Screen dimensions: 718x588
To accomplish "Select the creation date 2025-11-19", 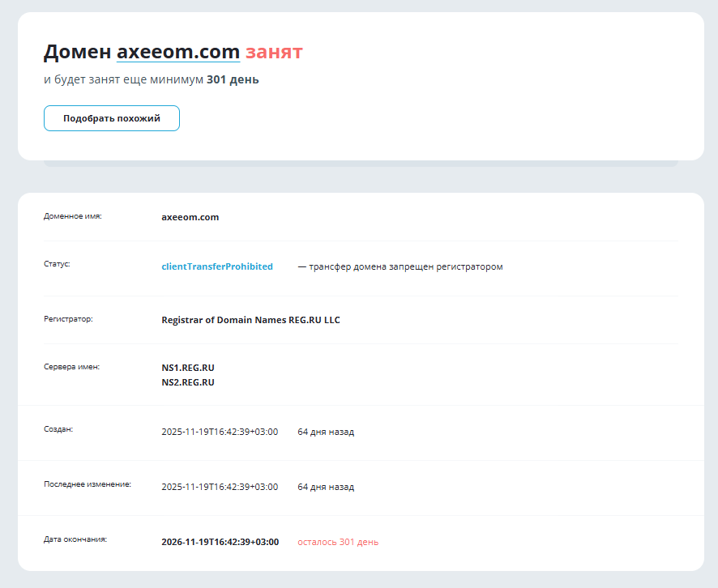I will (x=220, y=432).
